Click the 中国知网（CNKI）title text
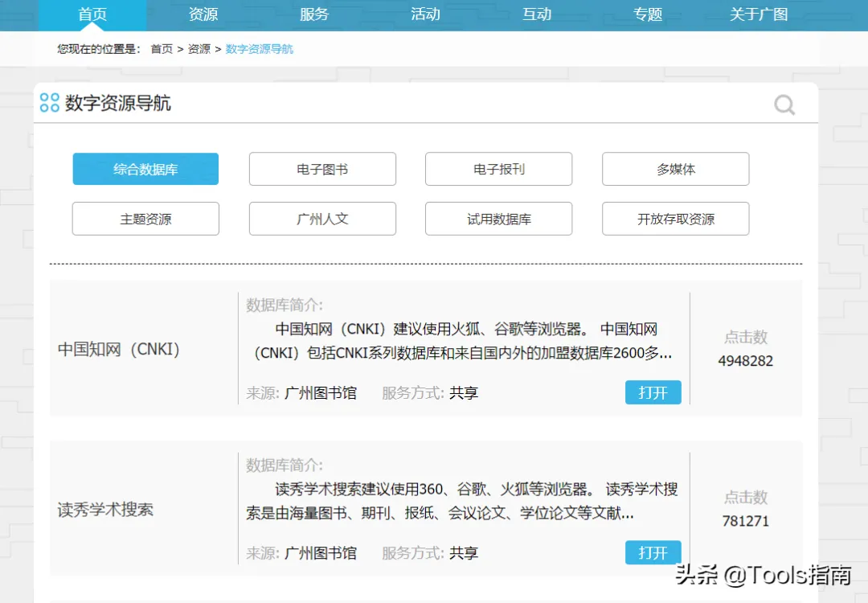Image resolution: width=868 pixels, height=603 pixels. 118,350
